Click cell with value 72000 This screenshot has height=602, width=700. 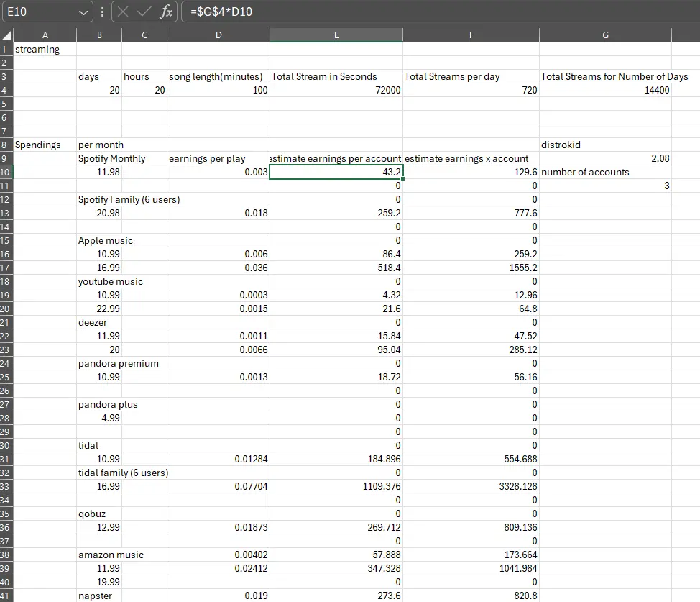coord(336,91)
